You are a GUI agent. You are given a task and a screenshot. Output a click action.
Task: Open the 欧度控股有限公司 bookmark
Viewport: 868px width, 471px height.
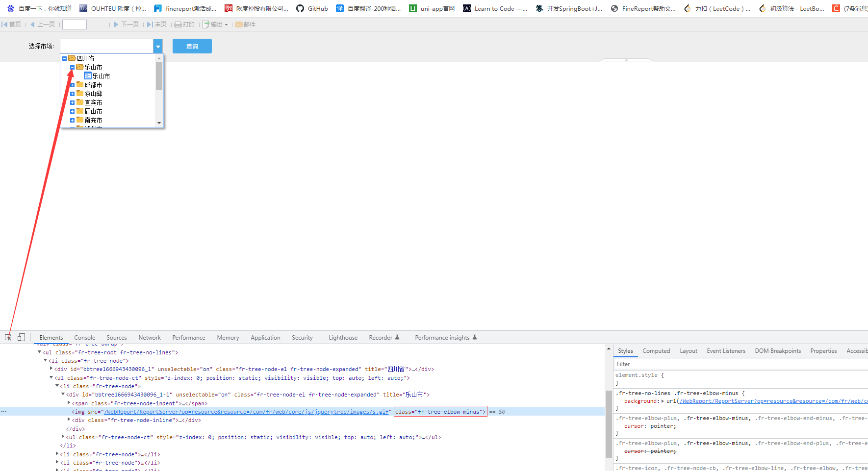(x=256, y=8)
